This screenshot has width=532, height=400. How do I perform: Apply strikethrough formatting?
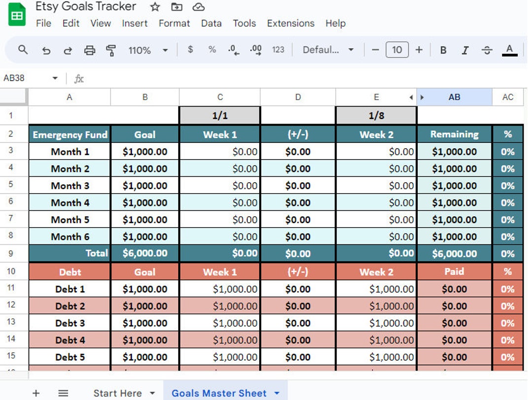[487, 50]
